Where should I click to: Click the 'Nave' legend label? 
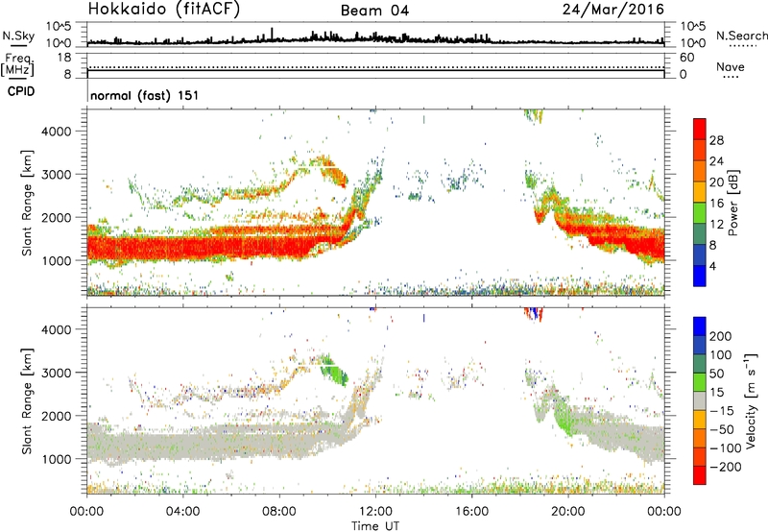pos(731,66)
